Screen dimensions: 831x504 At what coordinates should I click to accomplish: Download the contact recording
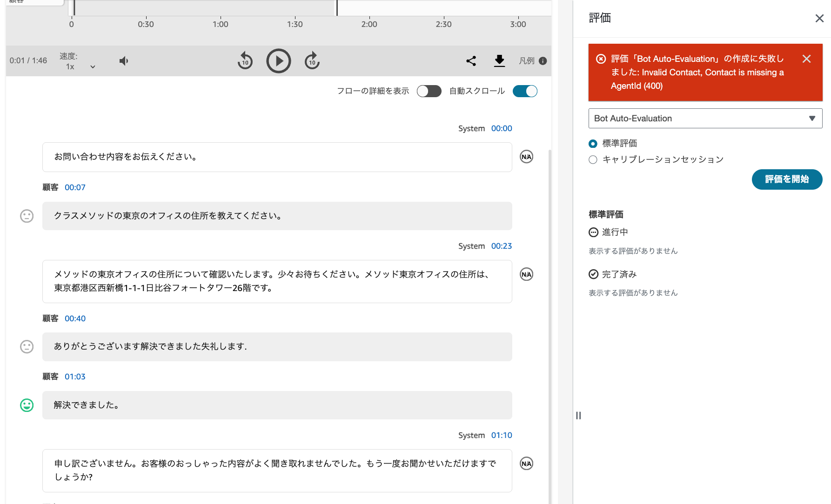pyautogui.click(x=499, y=61)
